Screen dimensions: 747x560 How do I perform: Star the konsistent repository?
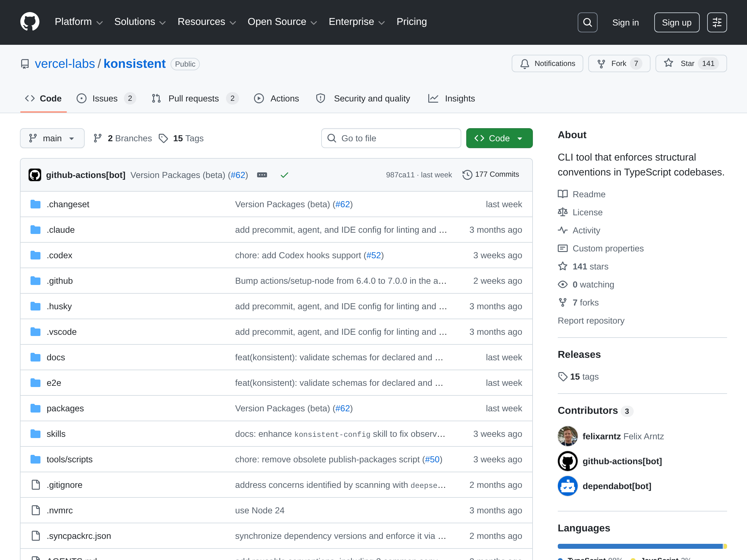(691, 63)
